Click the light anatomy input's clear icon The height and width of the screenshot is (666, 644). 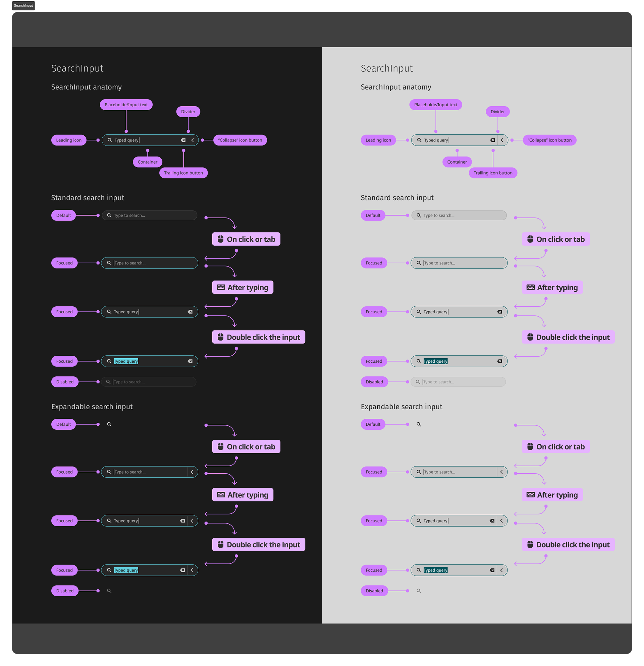coord(492,140)
